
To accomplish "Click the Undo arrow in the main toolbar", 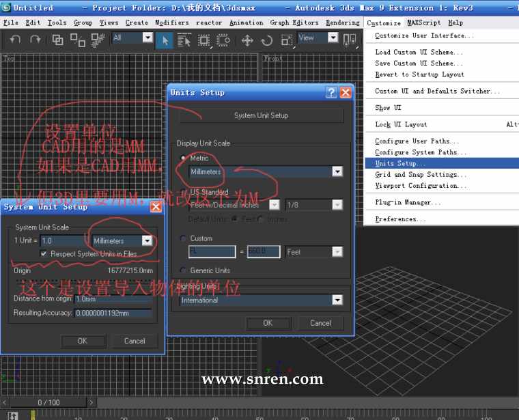I will point(15,40).
